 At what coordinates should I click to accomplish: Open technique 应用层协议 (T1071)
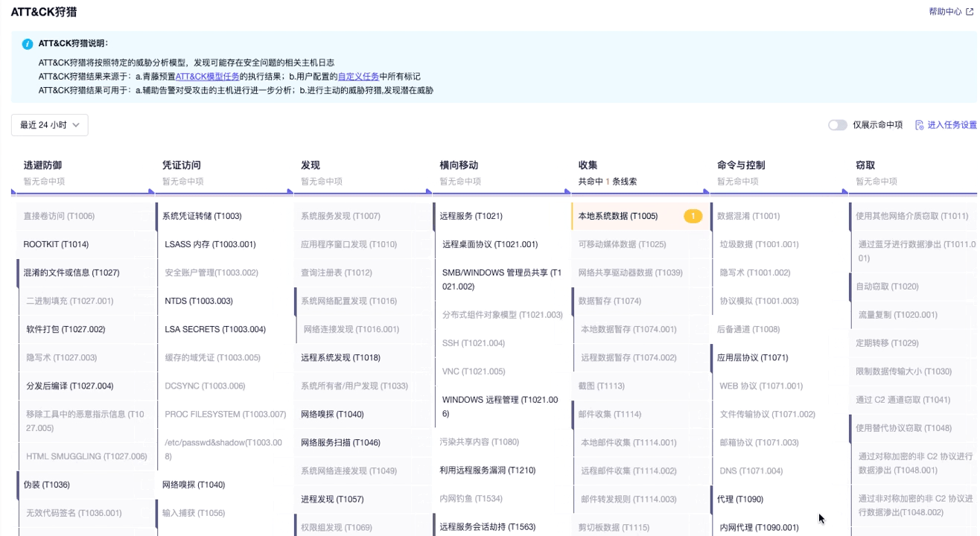click(752, 358)
